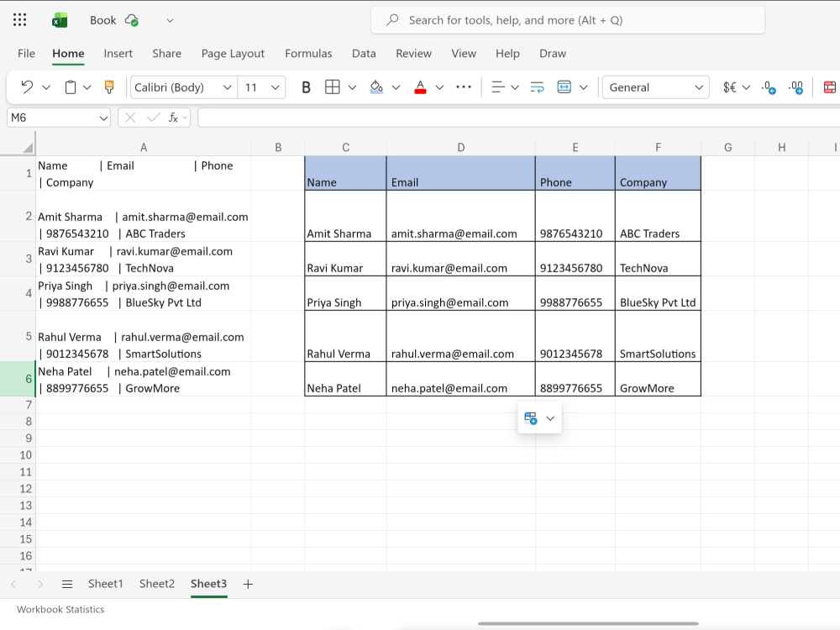Increase decimal places

795,87
